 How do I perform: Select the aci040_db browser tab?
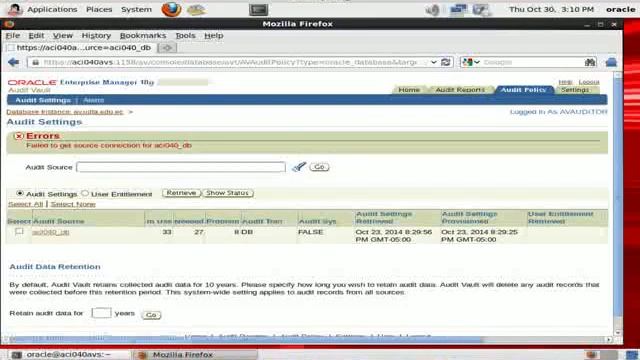point(80,48)
